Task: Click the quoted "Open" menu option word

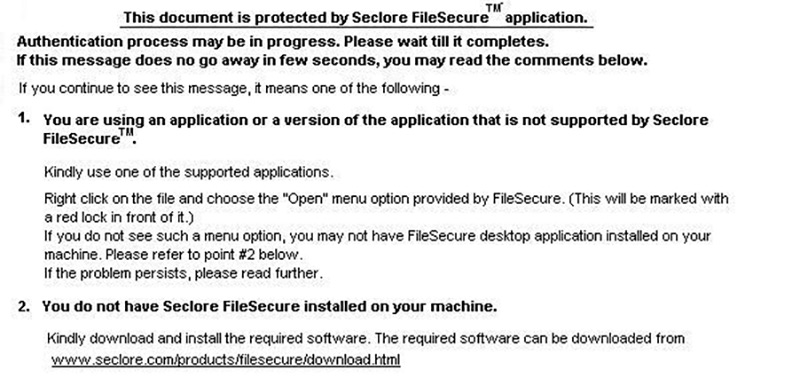Action: (306, 198)
